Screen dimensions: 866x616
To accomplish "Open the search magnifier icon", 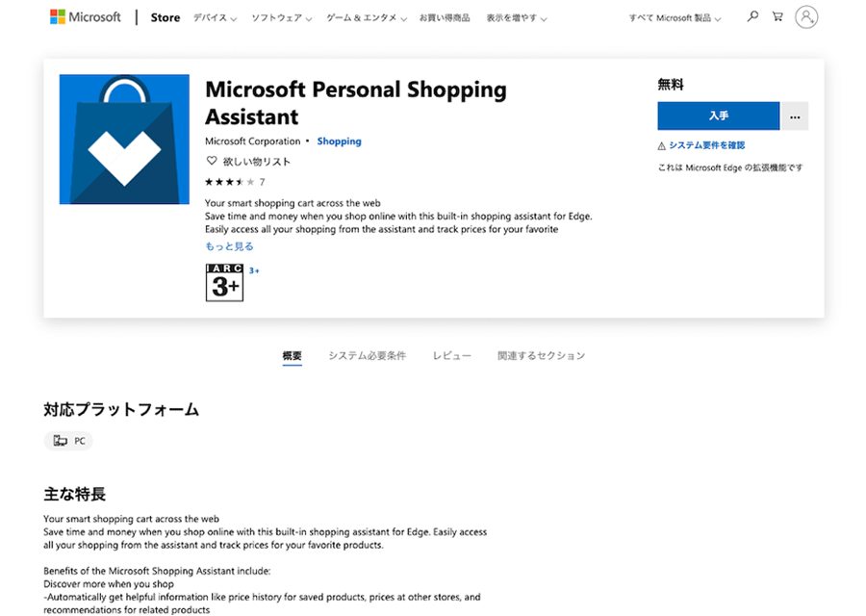I will click(x=752, y=16).
